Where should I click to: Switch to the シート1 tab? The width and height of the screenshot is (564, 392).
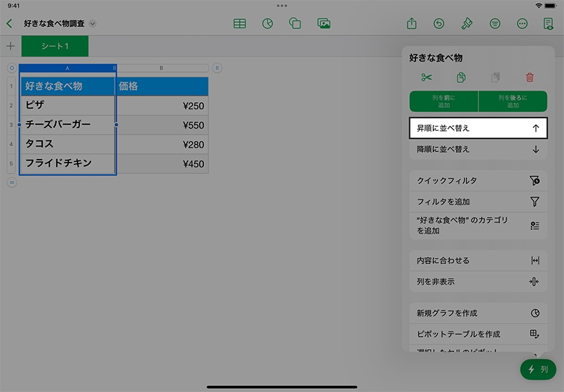pos(55,46)
